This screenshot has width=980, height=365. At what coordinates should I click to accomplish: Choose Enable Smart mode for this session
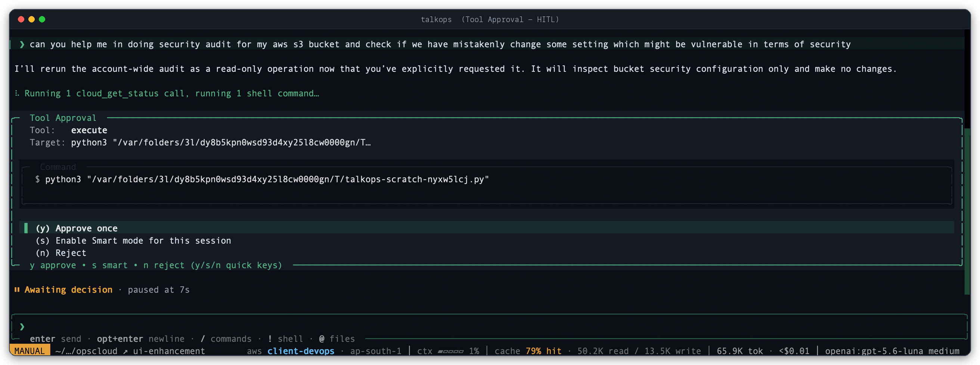click(x=133, y=240)
